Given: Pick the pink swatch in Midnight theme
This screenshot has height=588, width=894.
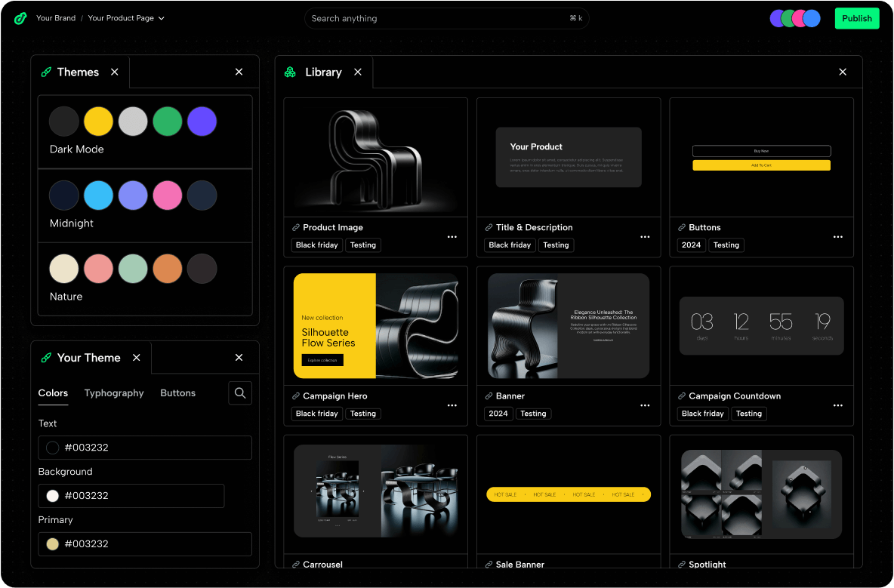Looking at the screenshot, I should [168, 195].
